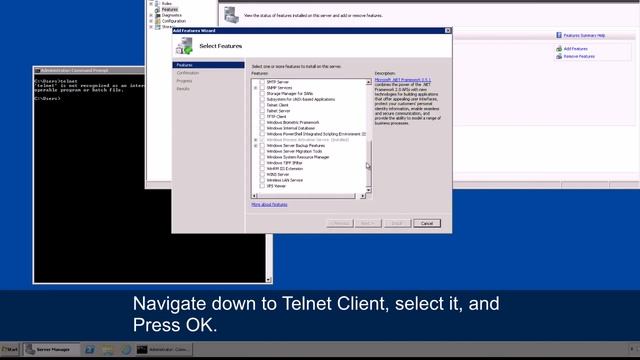Screen dimensions: 640x360
Task: Check the Storage Manager for SANs checkbox
Action: point(262,93)
